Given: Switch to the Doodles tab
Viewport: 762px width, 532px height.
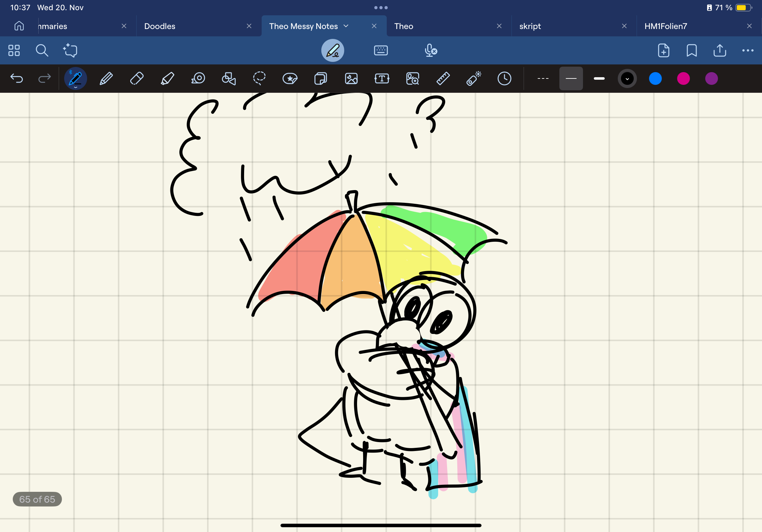Looking at the screenshot, I should (160, 26).
